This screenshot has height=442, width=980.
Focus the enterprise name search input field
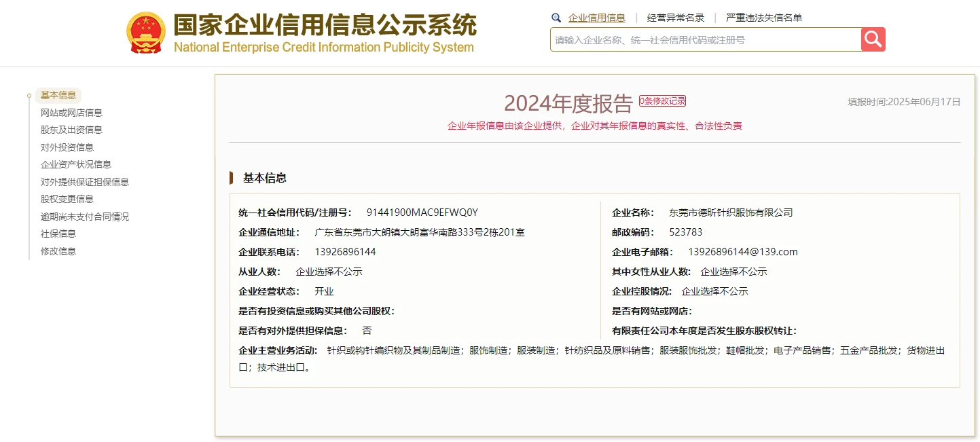(x=706, y=39)
